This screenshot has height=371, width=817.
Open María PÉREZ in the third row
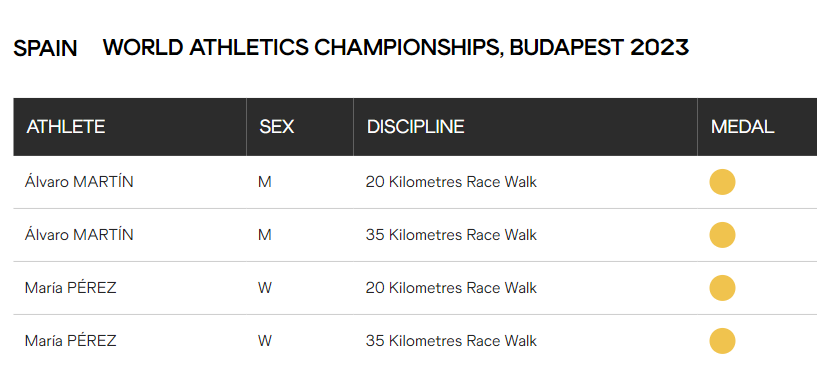(x=70, y=288)
